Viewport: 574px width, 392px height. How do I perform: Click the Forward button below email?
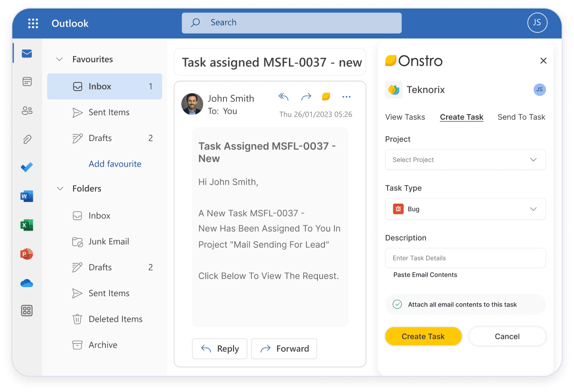(284, 348)
